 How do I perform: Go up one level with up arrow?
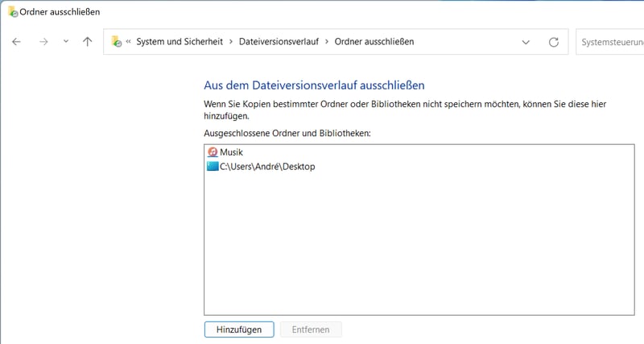(x=88, y=42)
